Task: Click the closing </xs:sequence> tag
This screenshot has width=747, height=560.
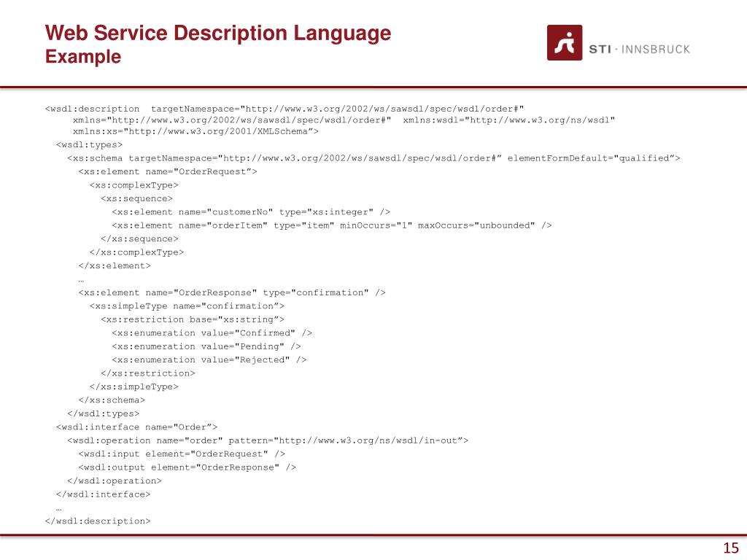Action: pyautogui.click(x=139, y=238)
